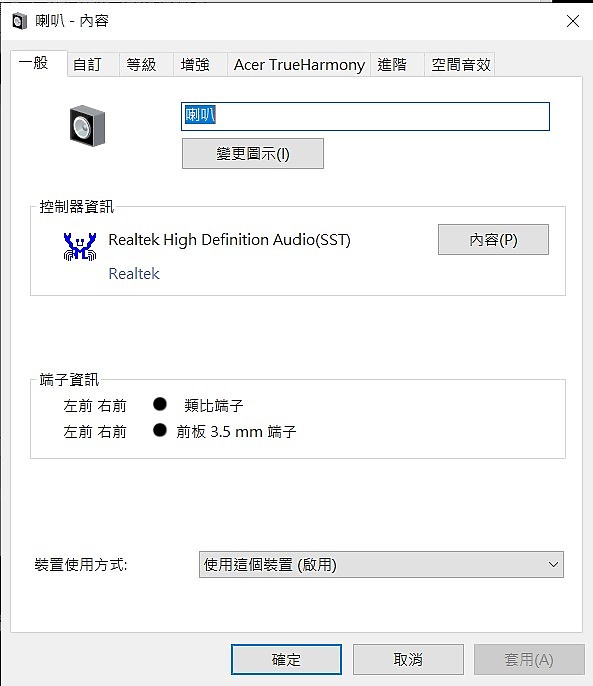Click the black jack dot beside 類比端子
The image size is (593, 686).
pyautogui.click(x=160, y=404)
